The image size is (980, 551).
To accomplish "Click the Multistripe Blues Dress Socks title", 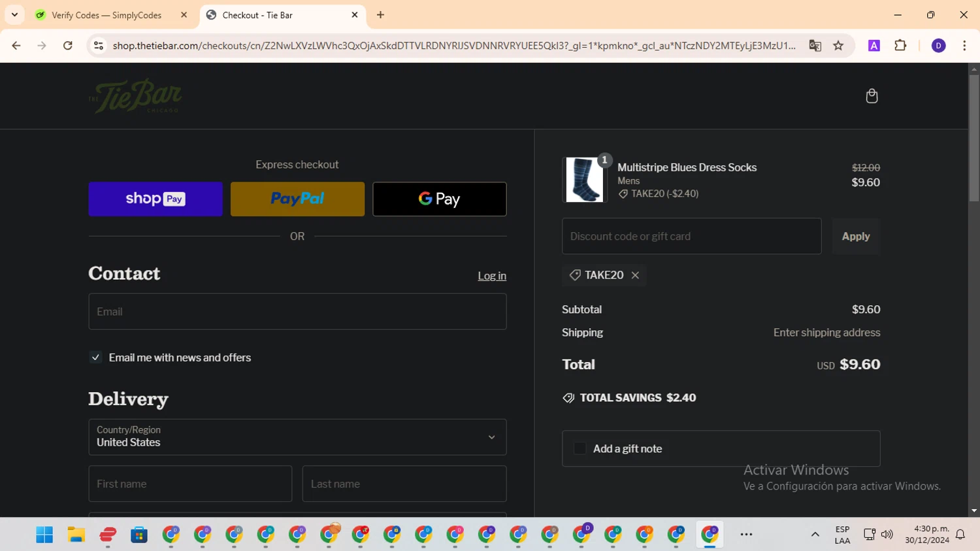I will point(687,167).
